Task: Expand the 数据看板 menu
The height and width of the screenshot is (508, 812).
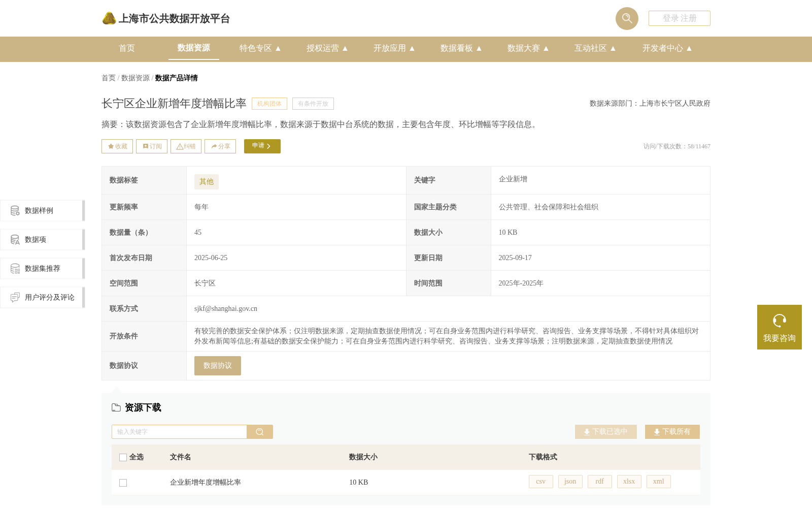Action: click(461, 48)
